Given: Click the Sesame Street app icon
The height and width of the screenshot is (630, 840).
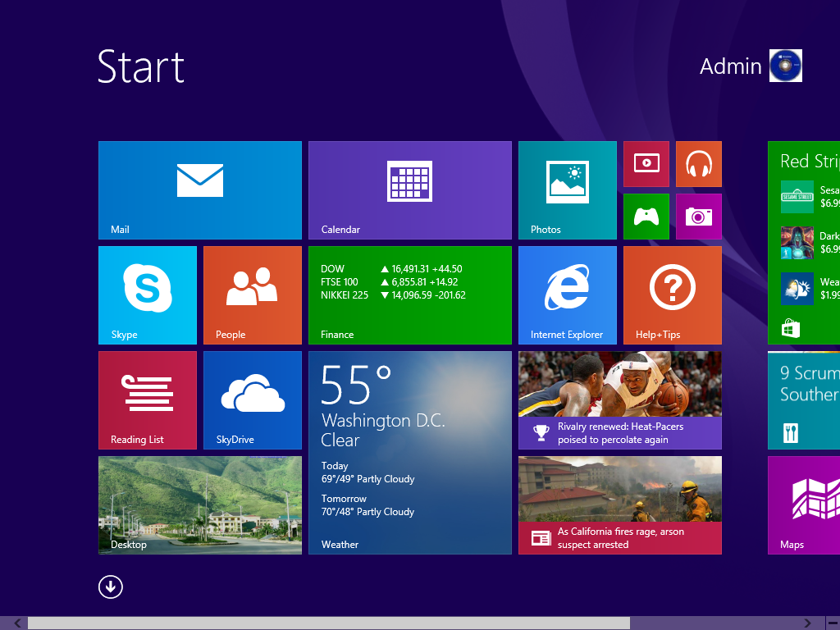Looking at the screenshot, I should [797, 197].
